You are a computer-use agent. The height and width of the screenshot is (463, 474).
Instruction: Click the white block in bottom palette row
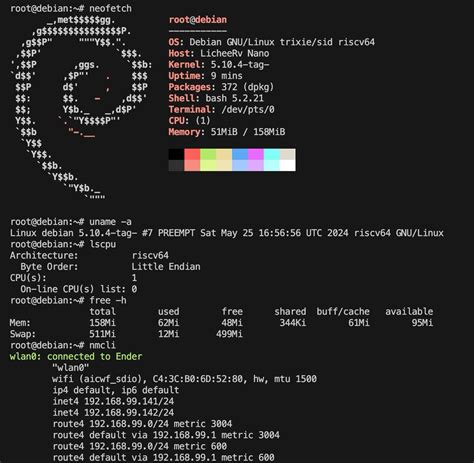tap(288, 166)
